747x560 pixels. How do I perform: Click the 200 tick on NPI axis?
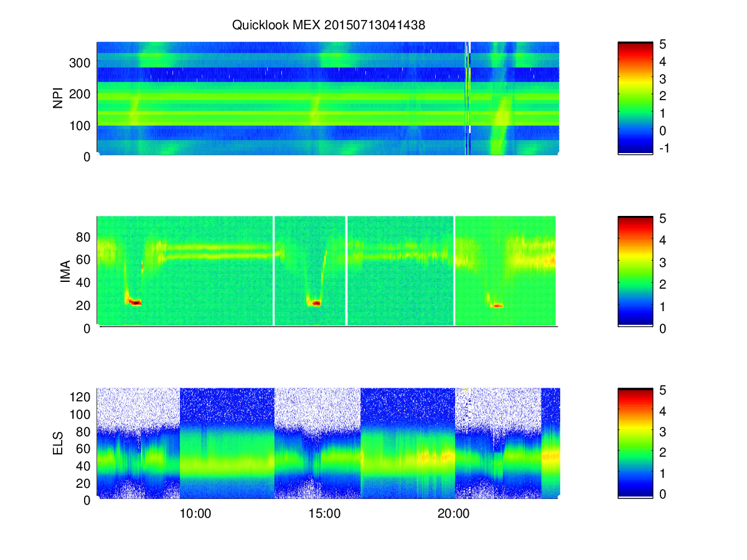[82, 93]
